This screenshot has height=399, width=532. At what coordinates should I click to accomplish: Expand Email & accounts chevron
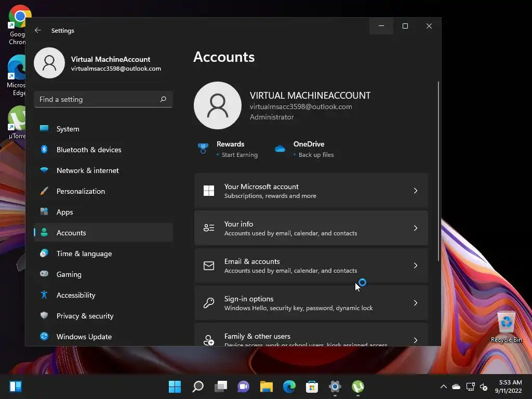coord(416,265)
